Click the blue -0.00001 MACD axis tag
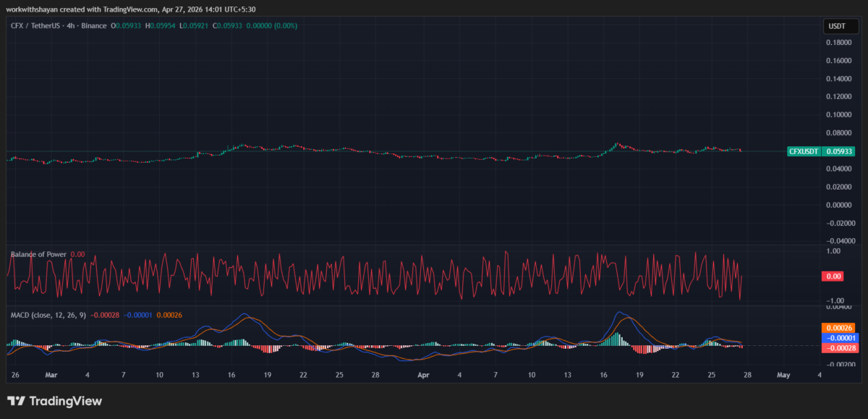Viewport: 868px width, 419px height. [839, 338]
